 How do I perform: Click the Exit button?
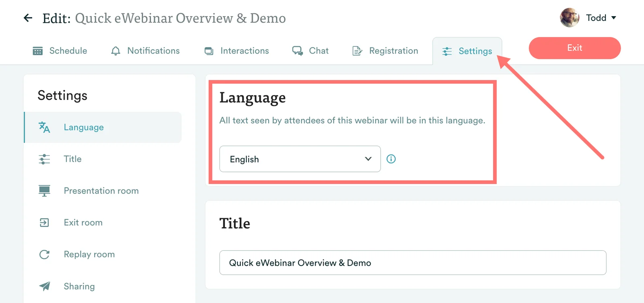(575, 48)
